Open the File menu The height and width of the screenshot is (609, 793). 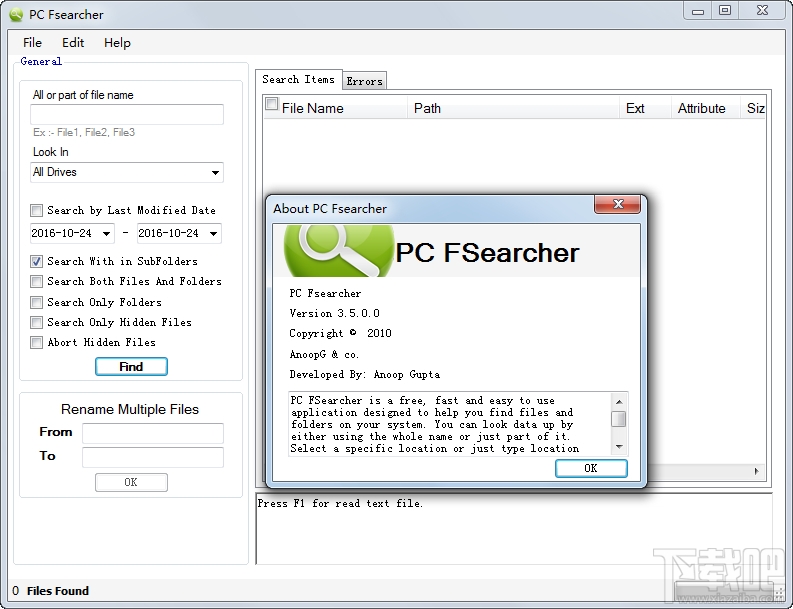click(x=32, y=42)
